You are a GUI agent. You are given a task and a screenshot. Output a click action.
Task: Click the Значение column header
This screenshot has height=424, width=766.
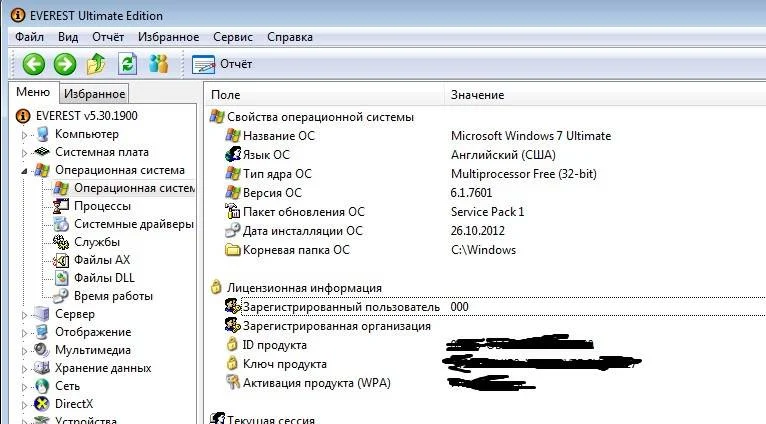click(x=606, y=95)
